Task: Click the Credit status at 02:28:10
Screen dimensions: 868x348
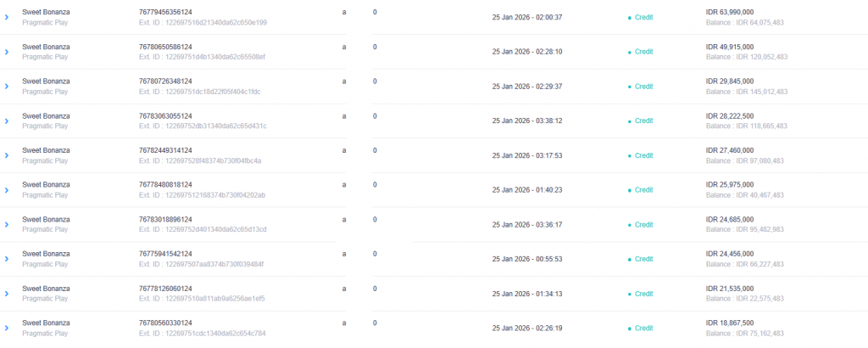Action: tap(643, 52)
